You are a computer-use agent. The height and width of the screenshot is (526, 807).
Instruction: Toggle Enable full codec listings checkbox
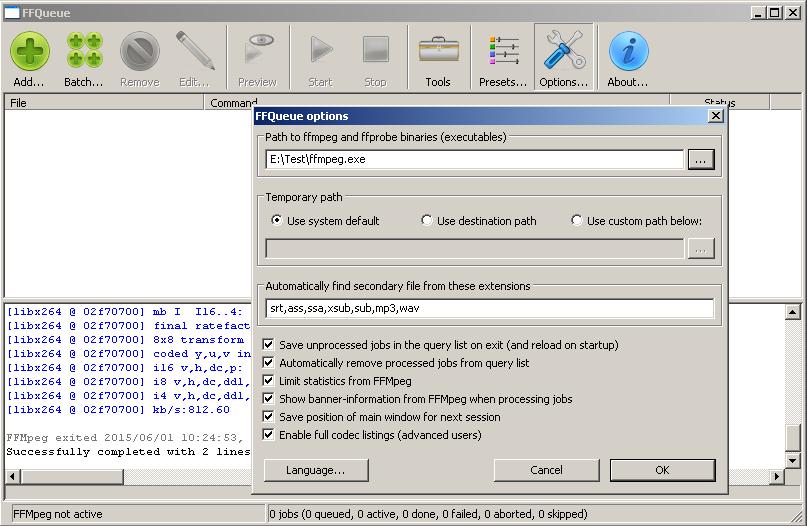point(268,434)
